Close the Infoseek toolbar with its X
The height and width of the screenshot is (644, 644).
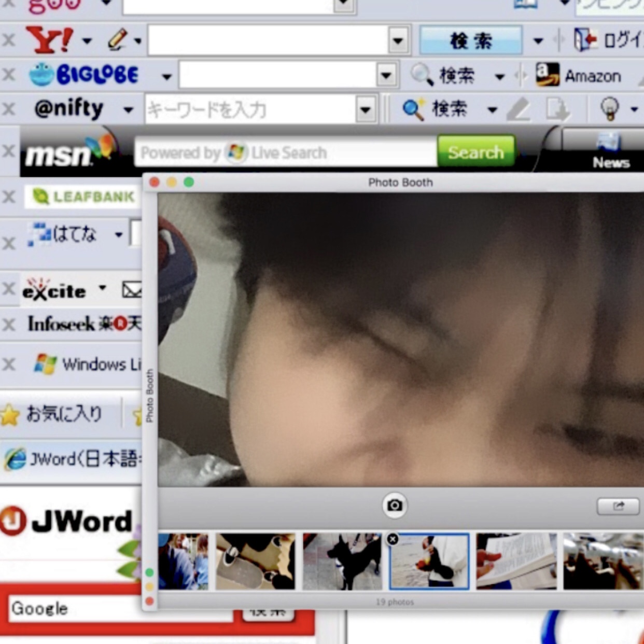(x=9, y=325)
